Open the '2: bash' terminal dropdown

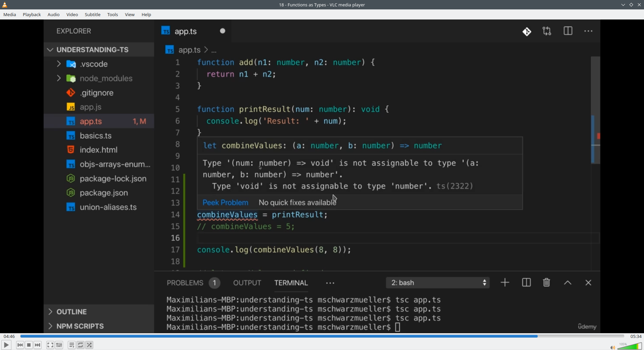pyautogui.click(x=438, y=283)
